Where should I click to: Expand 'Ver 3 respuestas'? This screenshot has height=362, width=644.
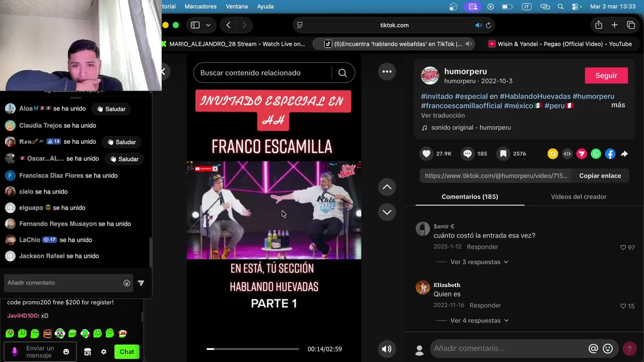coord(479,262)
